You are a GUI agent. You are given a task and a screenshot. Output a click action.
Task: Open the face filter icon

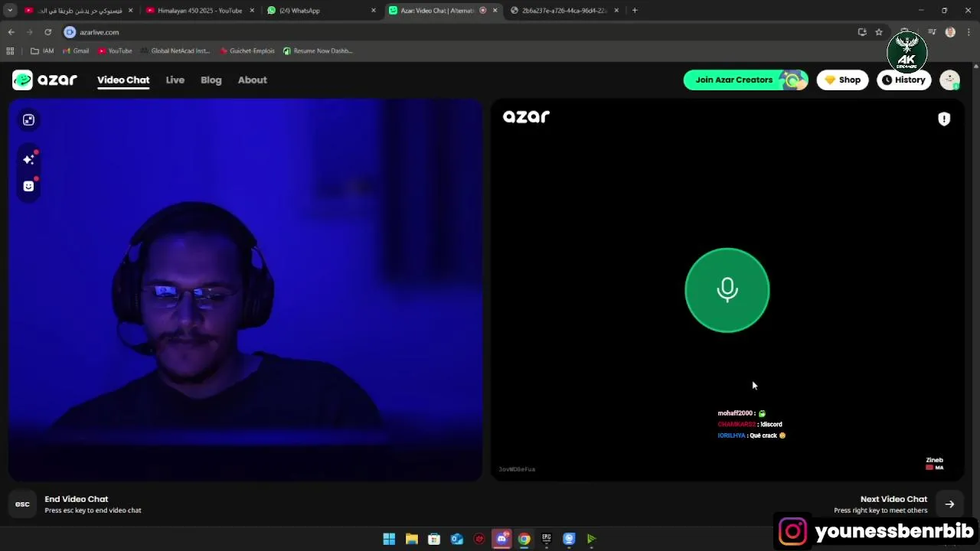point(28,186)
